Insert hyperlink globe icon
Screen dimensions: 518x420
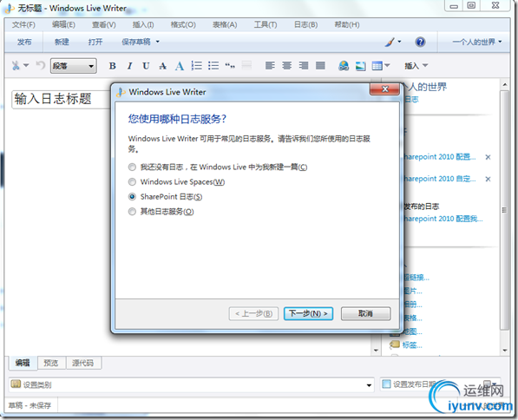344,66
